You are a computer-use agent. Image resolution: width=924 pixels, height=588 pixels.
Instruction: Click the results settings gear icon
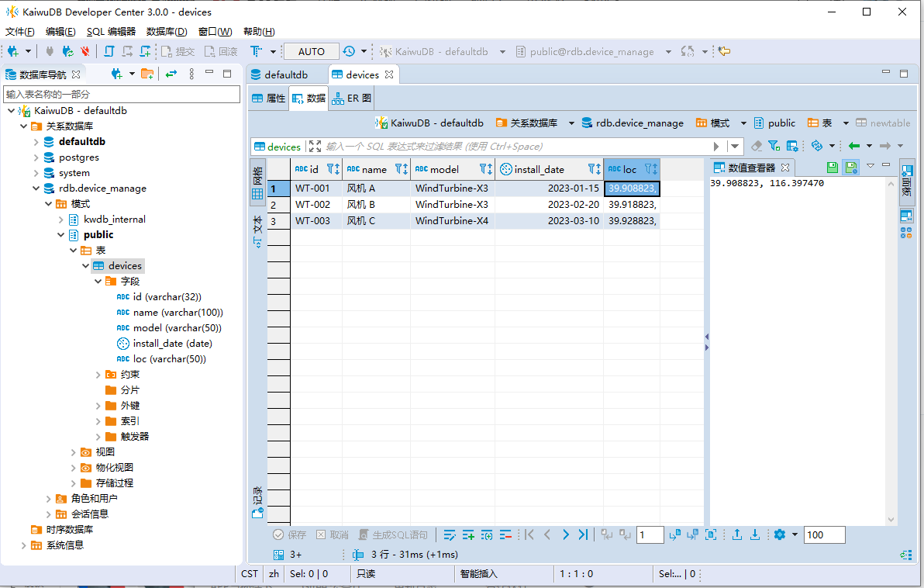pos(780,535)
